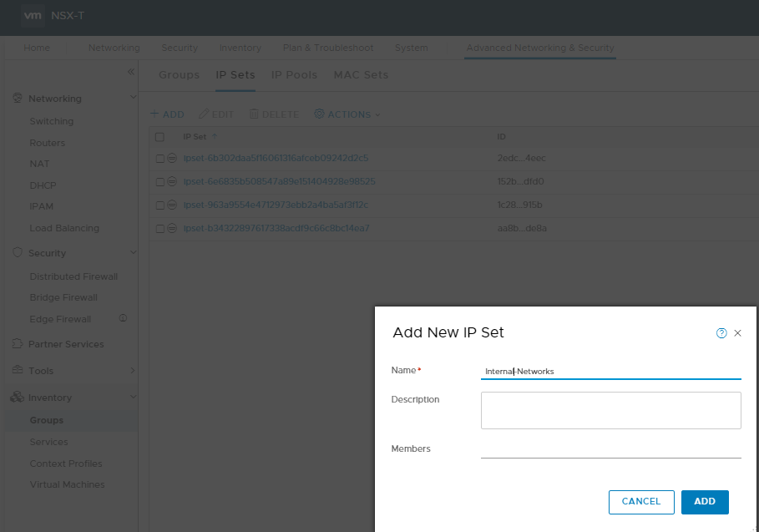Expand the Tools section arrow
The height and width of the screenshot is (532, 759).
[133, 370]
